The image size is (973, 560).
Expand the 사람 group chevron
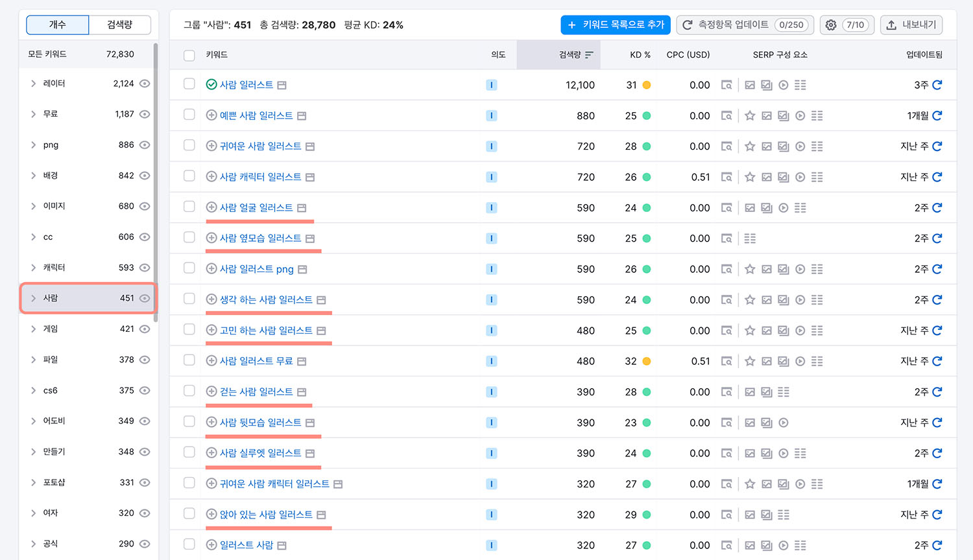tap(33, 298)
